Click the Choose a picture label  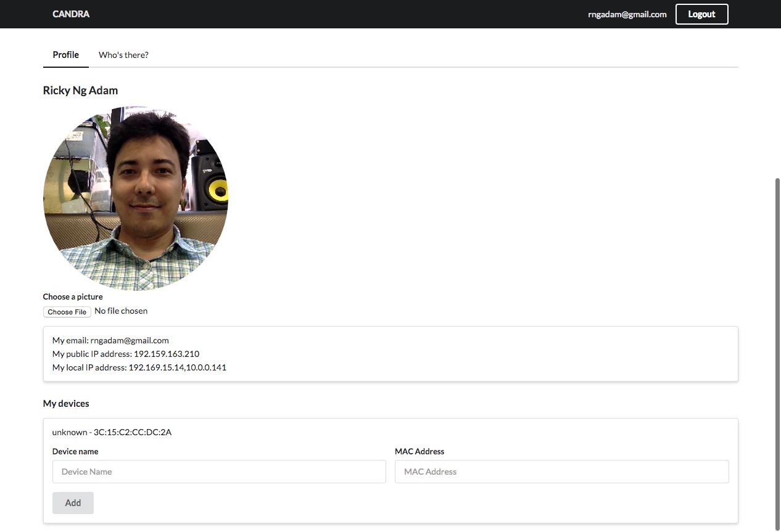point(73,297)
